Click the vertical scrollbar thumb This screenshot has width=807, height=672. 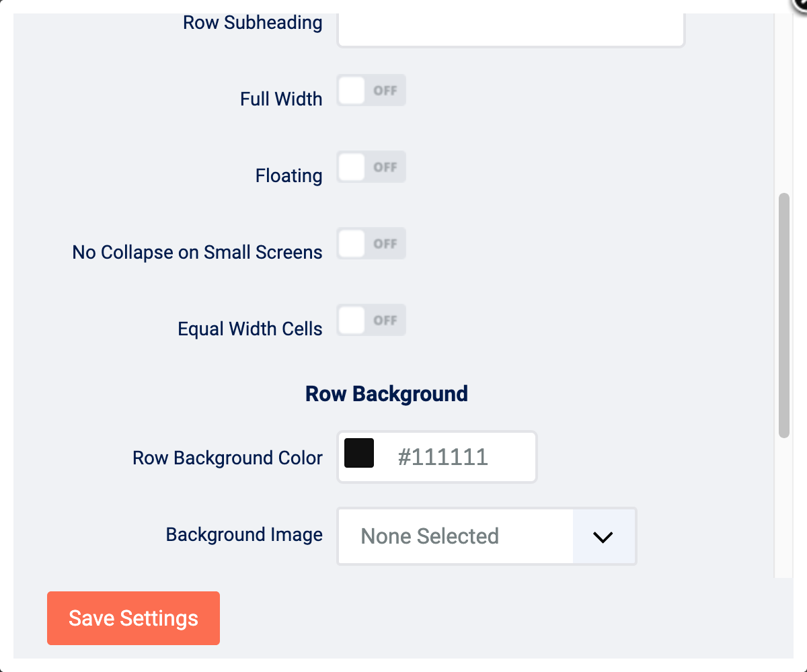click(783, 316)
